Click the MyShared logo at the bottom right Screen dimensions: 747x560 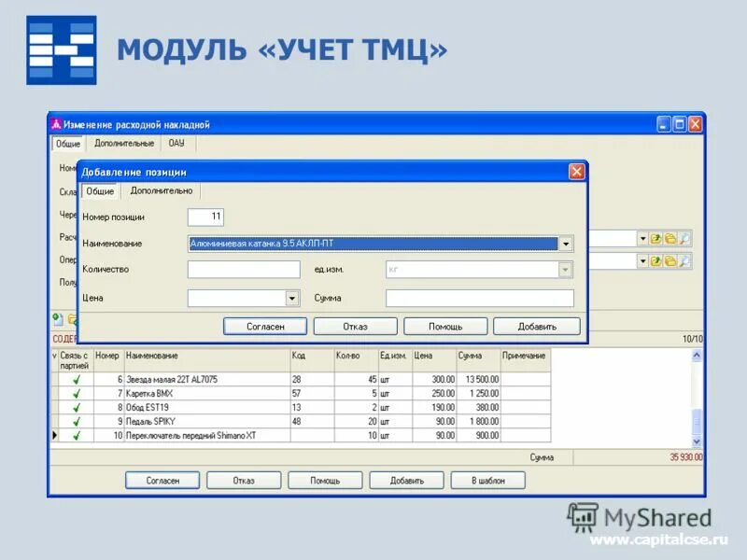(x=639, y=514)
